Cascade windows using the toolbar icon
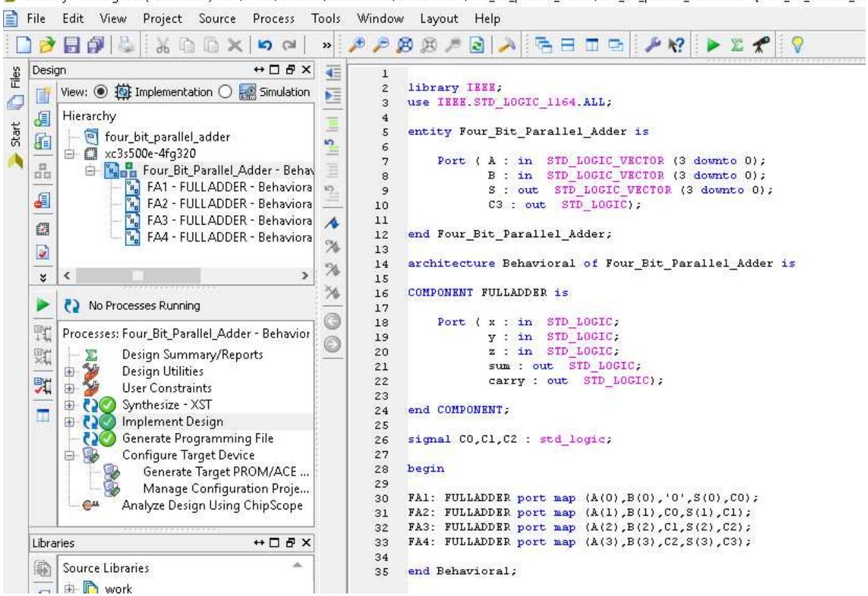This screenshot has width=868, height=596. click(x=542, y=45)
